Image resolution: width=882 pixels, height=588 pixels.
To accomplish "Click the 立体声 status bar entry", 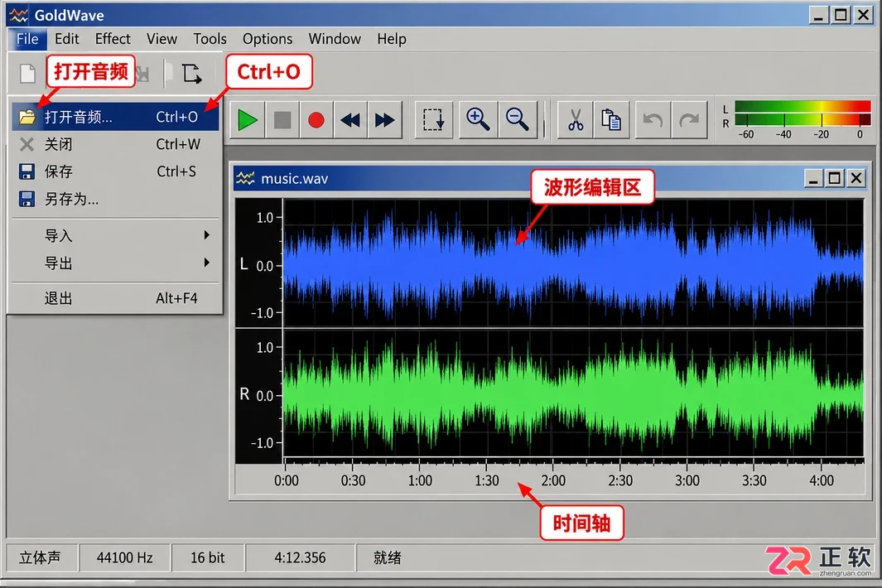I will coord(40,557).
